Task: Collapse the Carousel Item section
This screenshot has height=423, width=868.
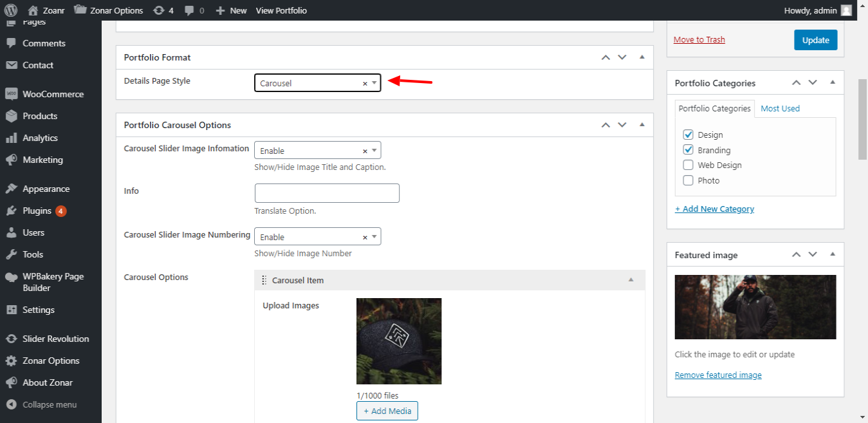Action: (x=631, y=280)
